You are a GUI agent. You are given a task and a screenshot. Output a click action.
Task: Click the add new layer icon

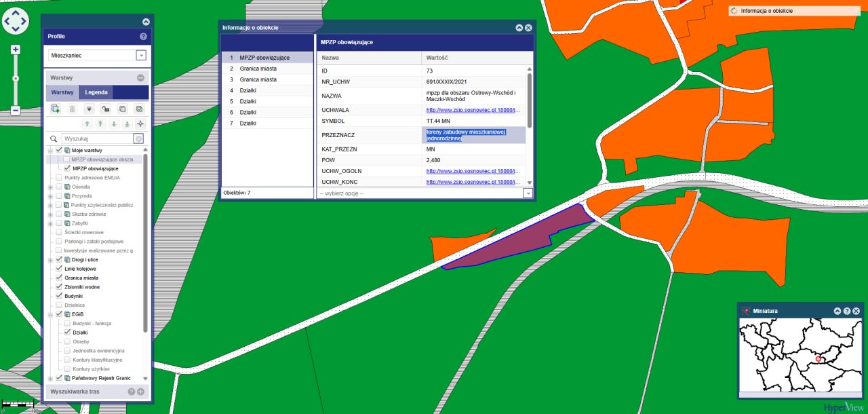(x=56, y=109)
